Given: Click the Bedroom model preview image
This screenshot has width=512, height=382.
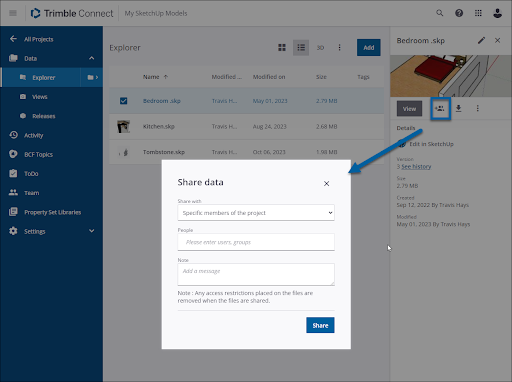Looking at the screenshot, I should click(x=451, y=76).
